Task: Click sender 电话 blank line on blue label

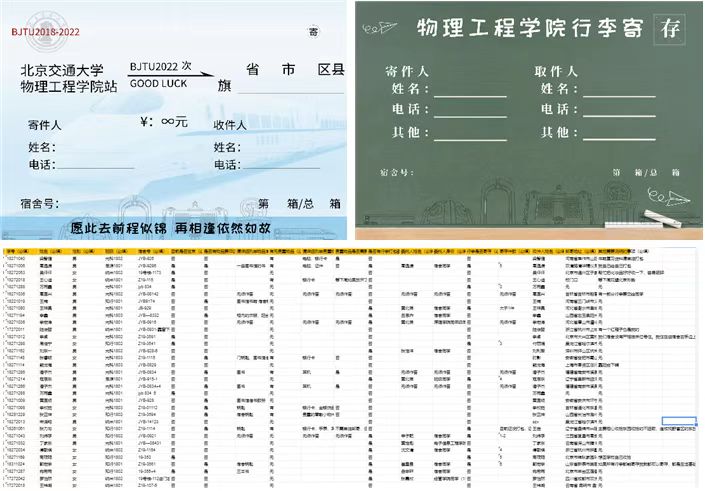Action: tap(96, 168)
